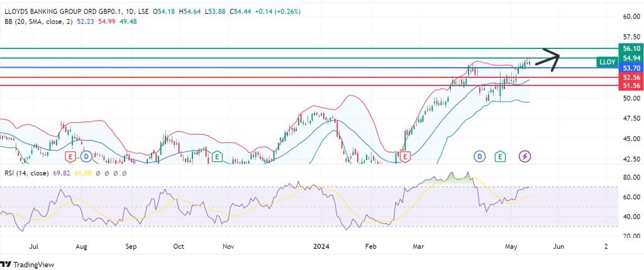Screen dimensions: 644x270
Task: Click the 42.50 price axis label
Action: (631, 159)
